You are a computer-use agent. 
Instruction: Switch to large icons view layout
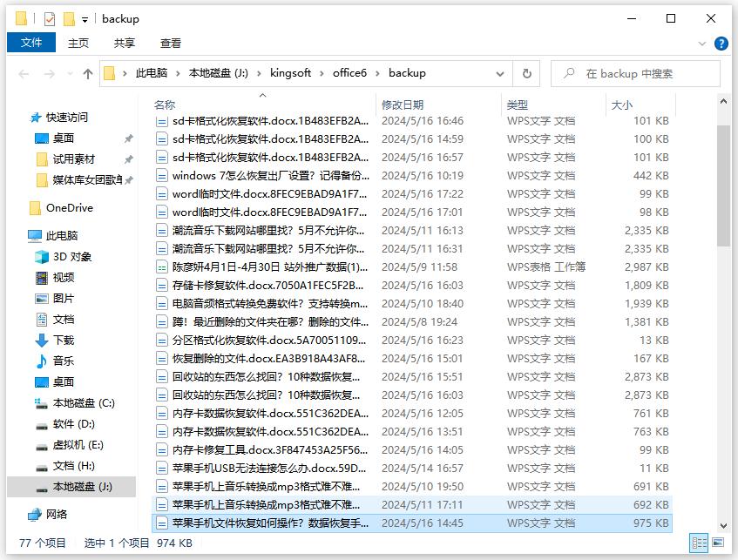(716, 543)
